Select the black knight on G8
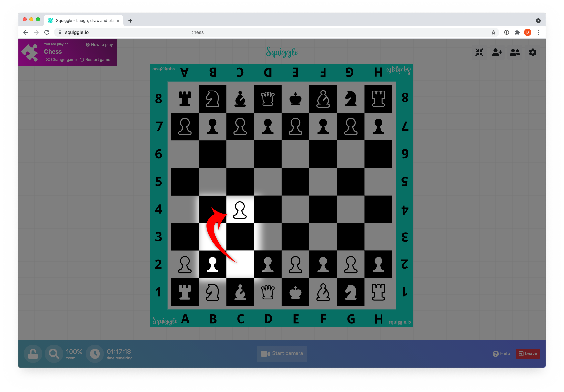The width and height of the screenshot is (564, 392). pyautogui.click(x=351, y=99)
